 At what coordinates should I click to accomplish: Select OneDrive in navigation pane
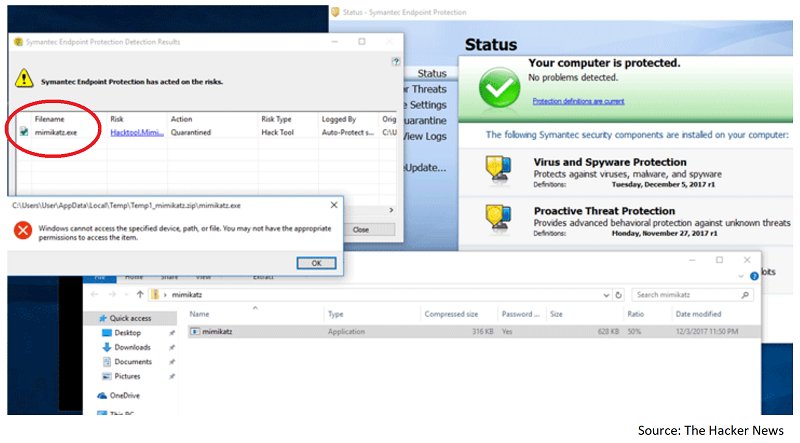tap(124, 396)
